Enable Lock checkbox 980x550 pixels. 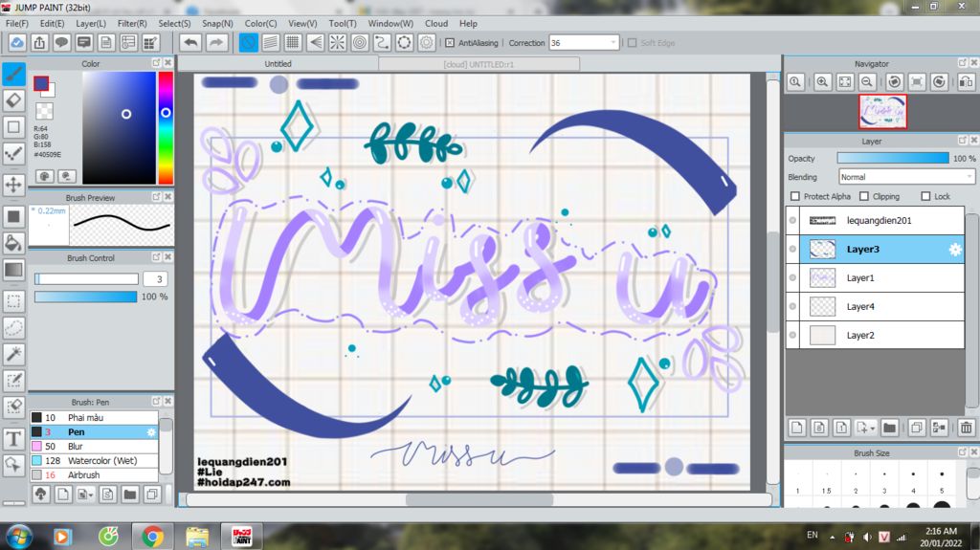pos(925,196)
